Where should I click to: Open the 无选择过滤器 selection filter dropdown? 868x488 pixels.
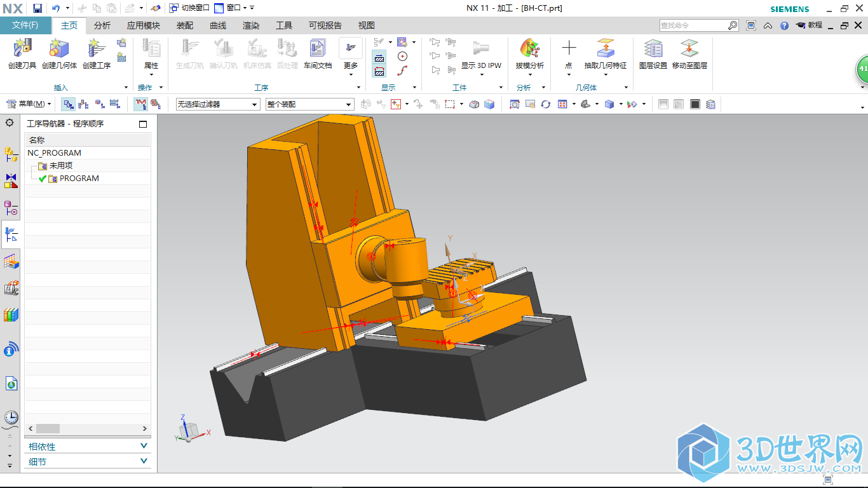click(218, 104)
